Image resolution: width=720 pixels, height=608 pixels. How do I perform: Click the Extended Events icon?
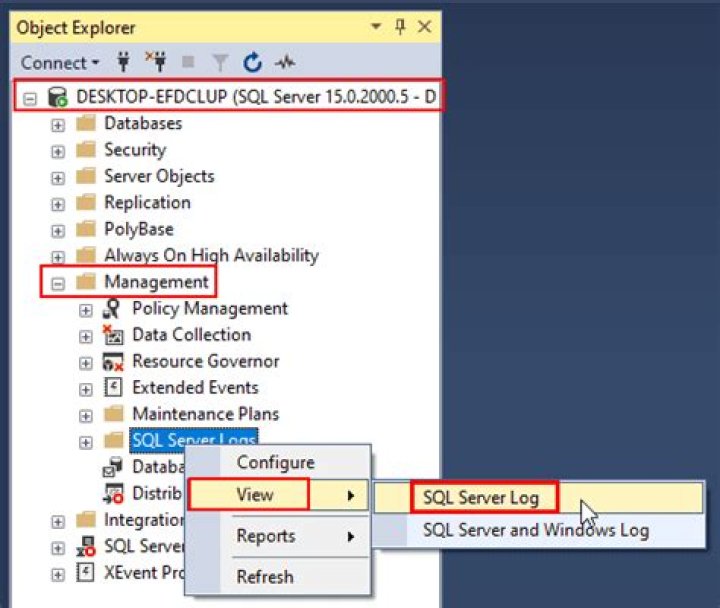[113, 387]
